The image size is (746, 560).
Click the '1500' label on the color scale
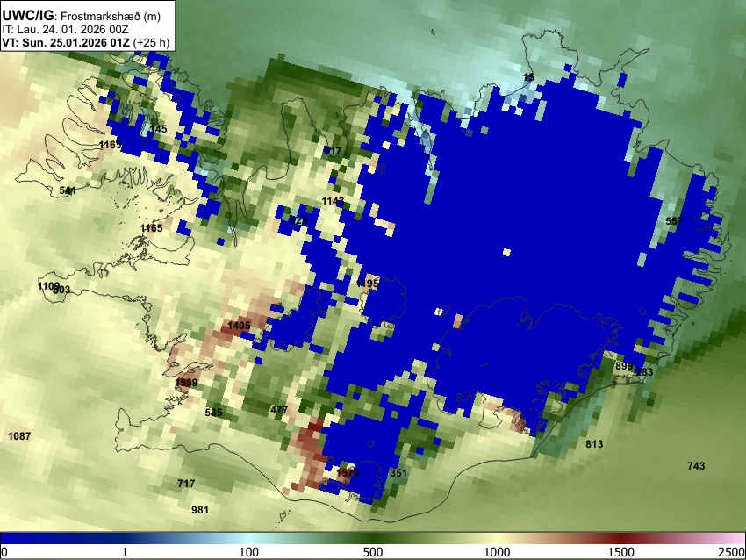point(621,552)
